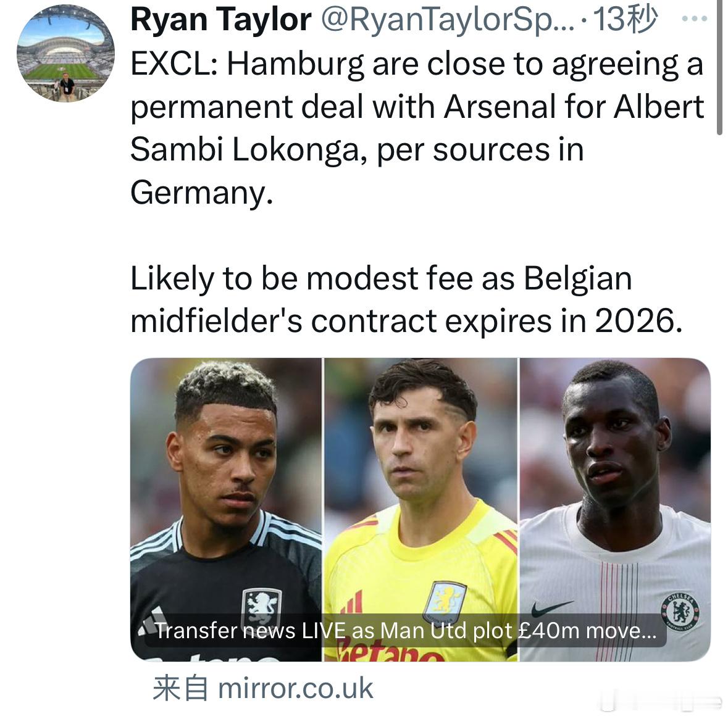This screenshot has width=728, height=719.
Task: Open the three-dot more options menu
Action: coord(694,19)
